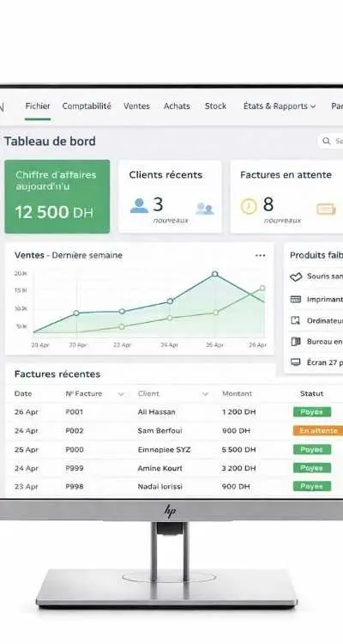This screenshot has height=644, width=343.
Task: Click the group users icon in Clients récents
Action: click(205, 209)
